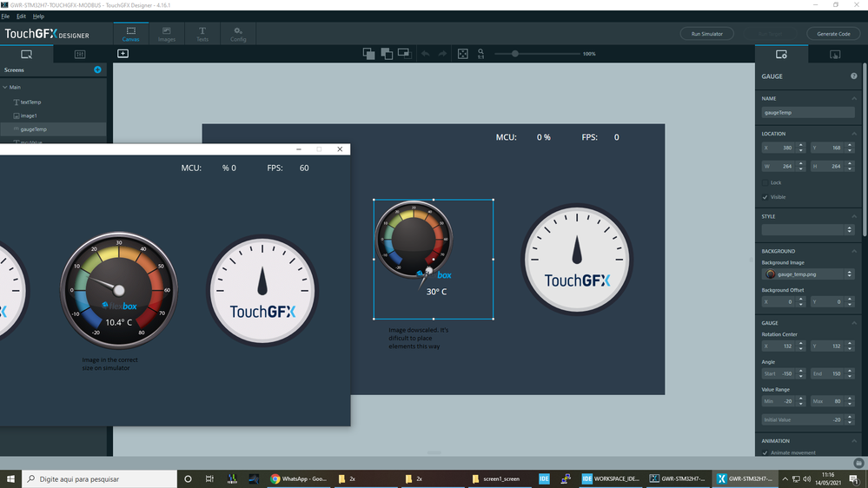Click the bring forward icon
The width and height of the screenshot is (868, 488).
(368, 54)
